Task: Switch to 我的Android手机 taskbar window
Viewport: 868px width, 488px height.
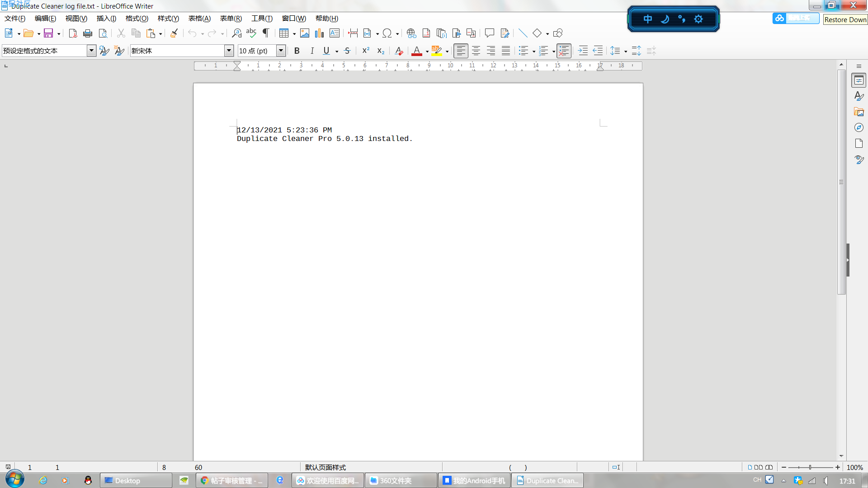Action: pos(474,480)
